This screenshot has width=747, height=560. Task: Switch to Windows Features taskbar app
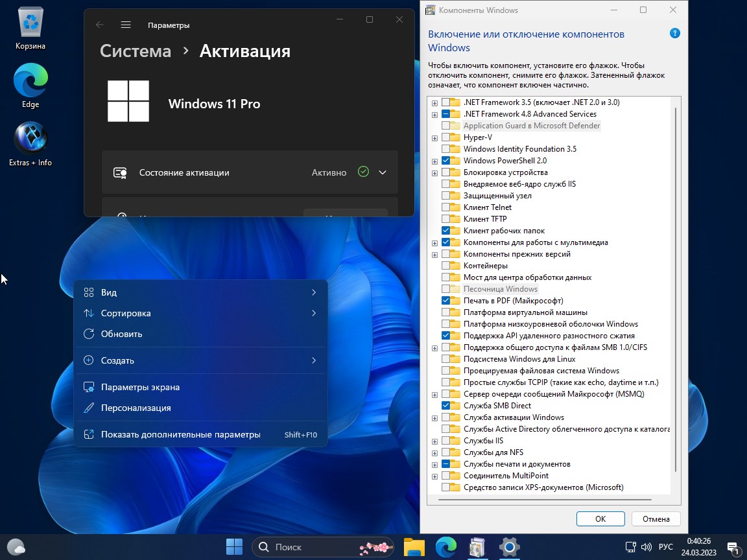coord(477,547)
